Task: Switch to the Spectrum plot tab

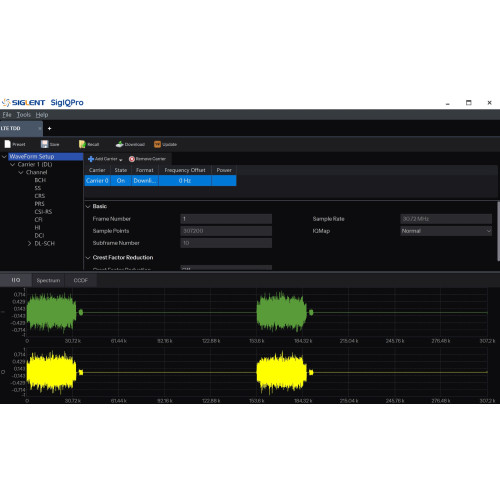Action: (x=48, y=280)
